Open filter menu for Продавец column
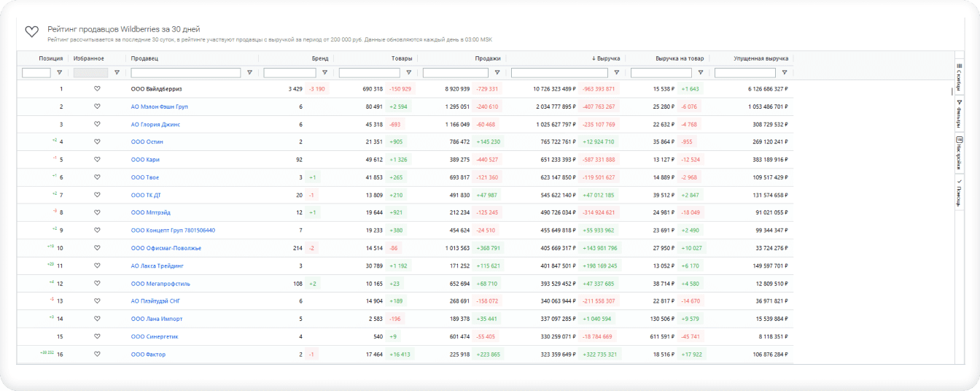The image size is (980, 391). pos(249,73)
